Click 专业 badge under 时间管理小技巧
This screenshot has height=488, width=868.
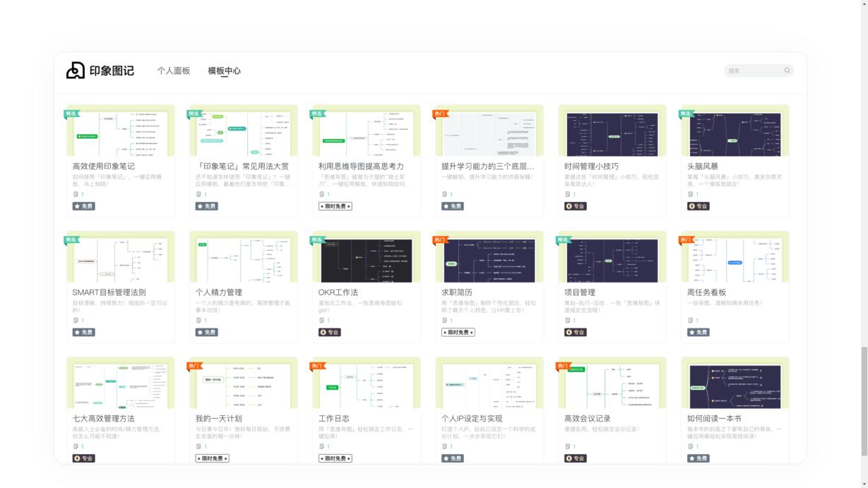(x=576, y=206)
